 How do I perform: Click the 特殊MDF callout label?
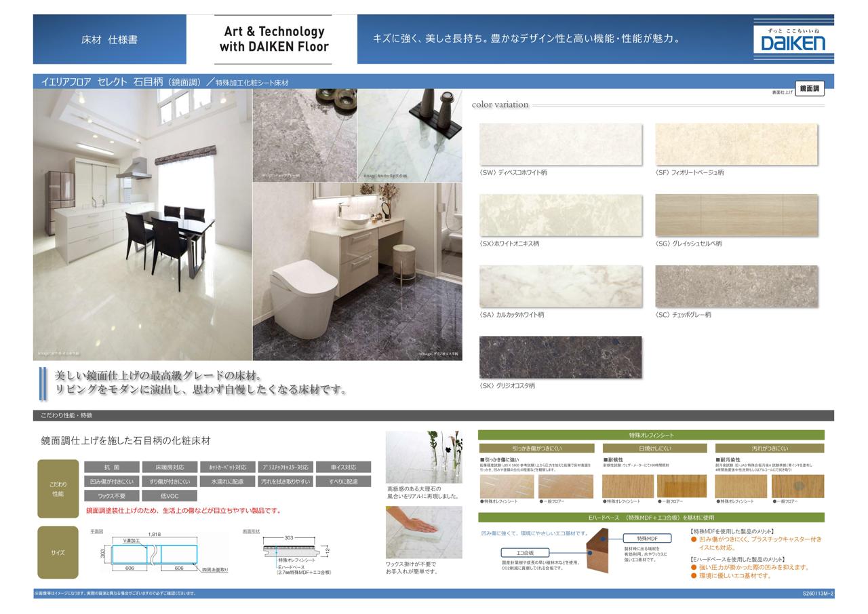pos(647,538)
